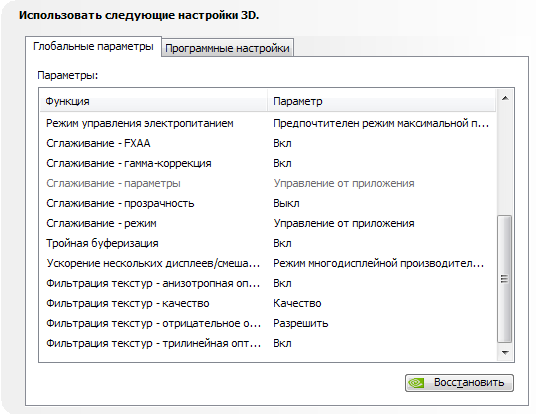Click the Восстановить button

[x=459, y=383]
